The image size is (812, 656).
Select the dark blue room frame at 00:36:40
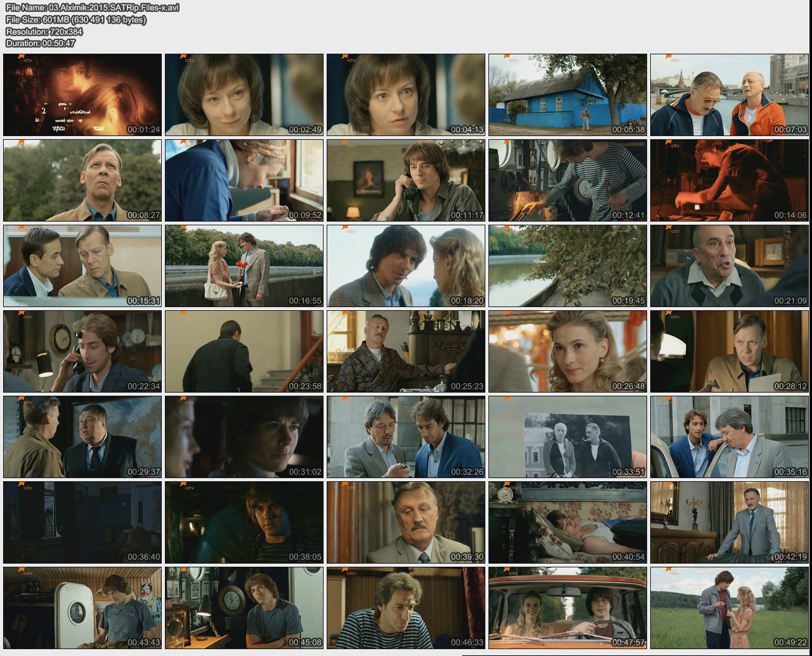point(82,522)
